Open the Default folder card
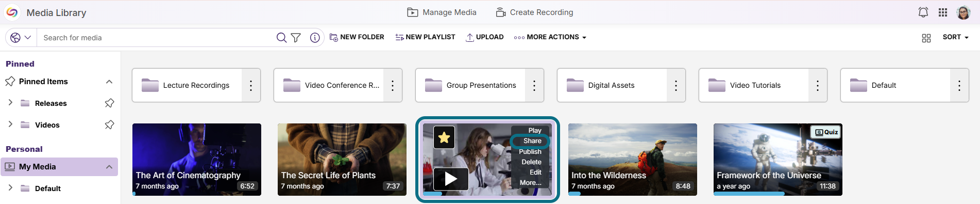 pyautogui.click(x=895, y=85)
